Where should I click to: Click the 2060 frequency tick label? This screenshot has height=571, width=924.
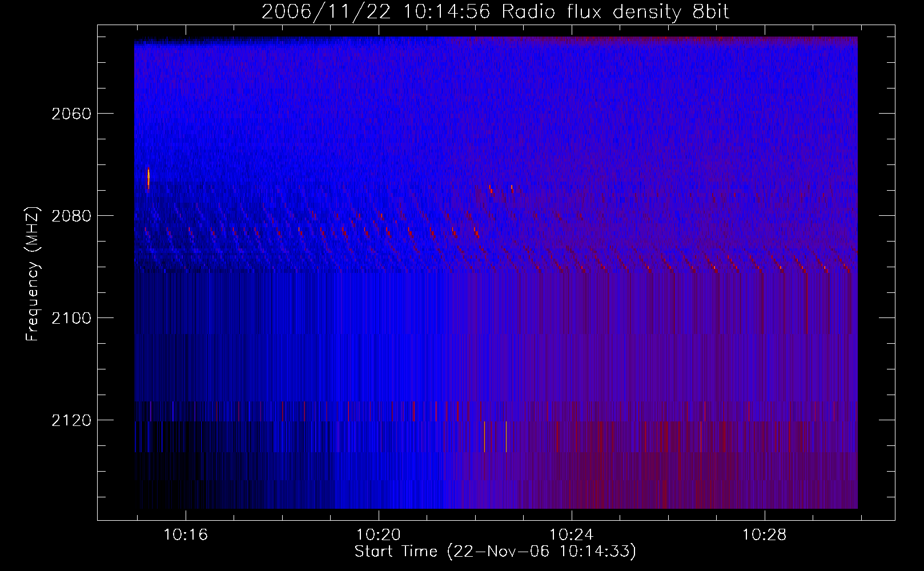click(71, 114)
